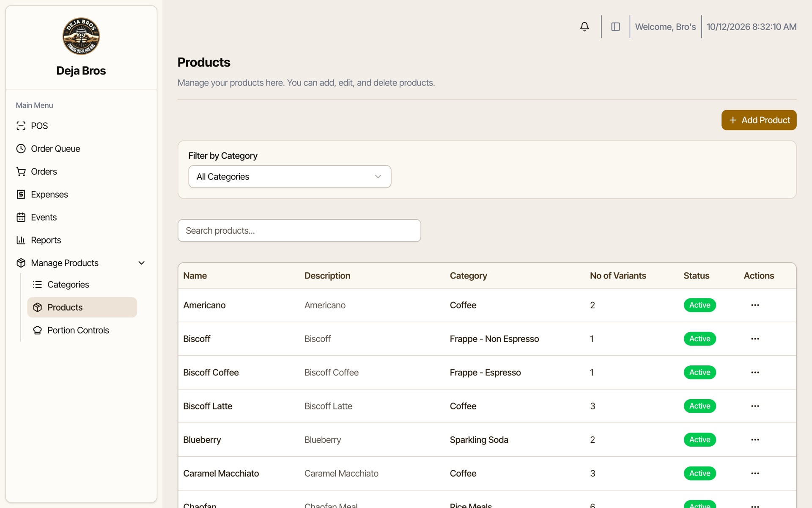812x508 pixels.
Task: Open actions menu for Biscoff Coffee
Action: [x=755, y=373]
